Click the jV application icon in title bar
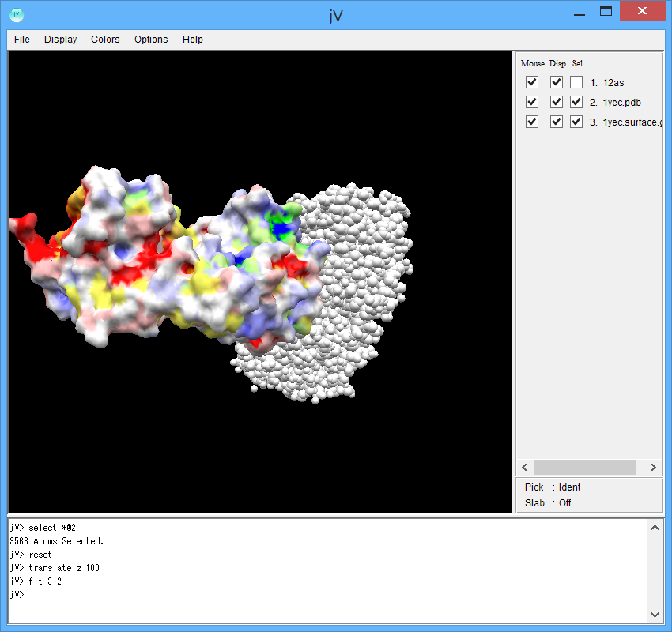 [17, 15]
